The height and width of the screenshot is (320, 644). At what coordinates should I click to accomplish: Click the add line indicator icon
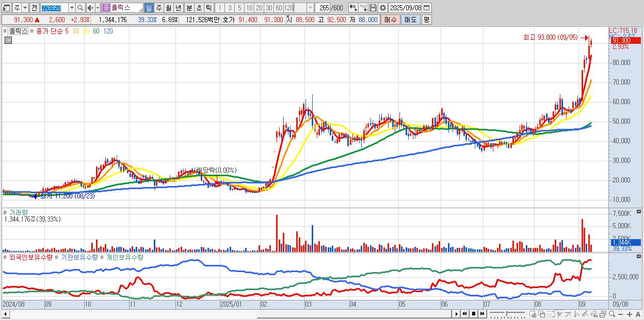[363, 8]
